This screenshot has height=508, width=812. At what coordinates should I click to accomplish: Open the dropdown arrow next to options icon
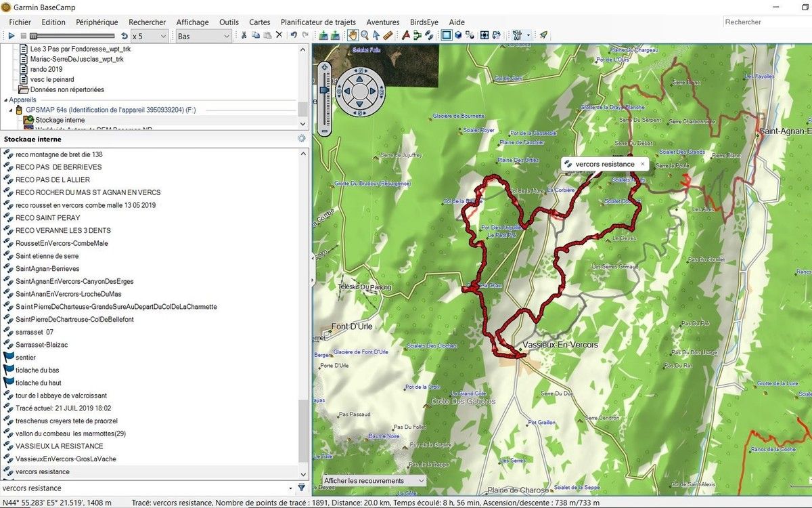[x=528, y=35]
